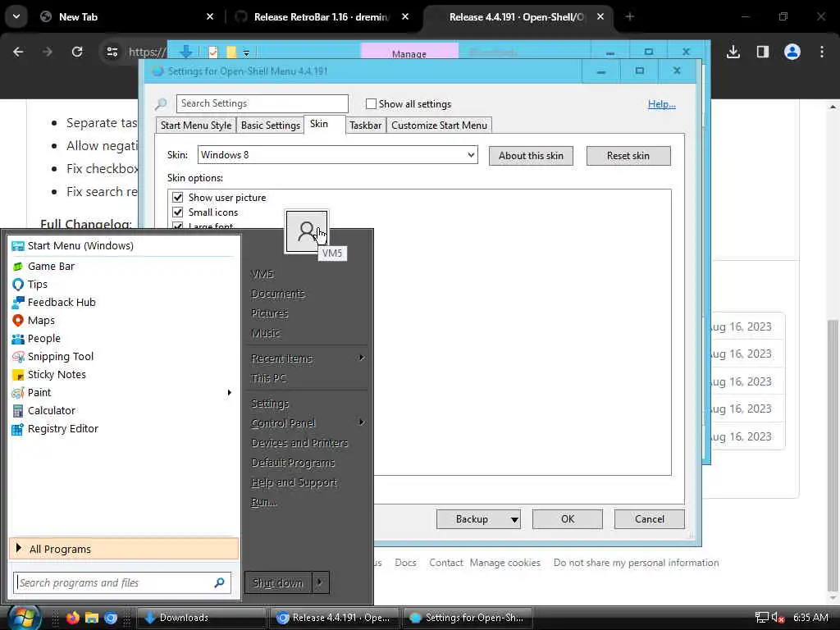Switch to RetroBar release browser tab
Viewport: 840px width, 630px height.
322,17
